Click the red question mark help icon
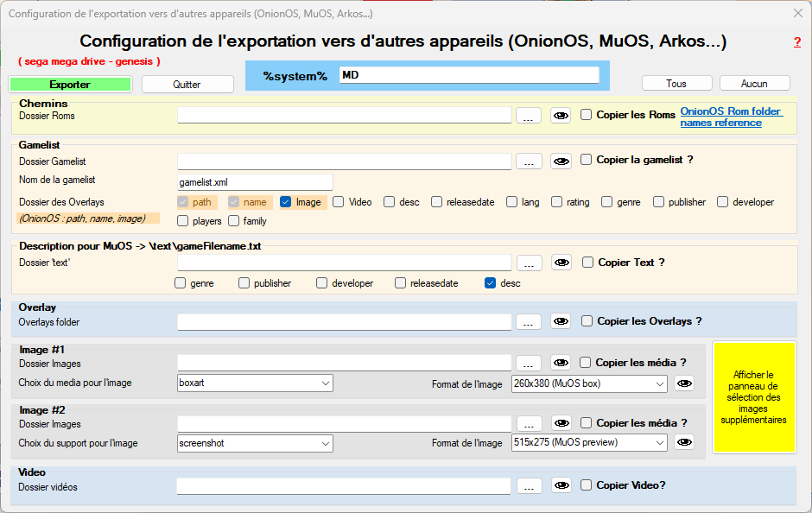 pyautogui.click(x=796, y=42)
